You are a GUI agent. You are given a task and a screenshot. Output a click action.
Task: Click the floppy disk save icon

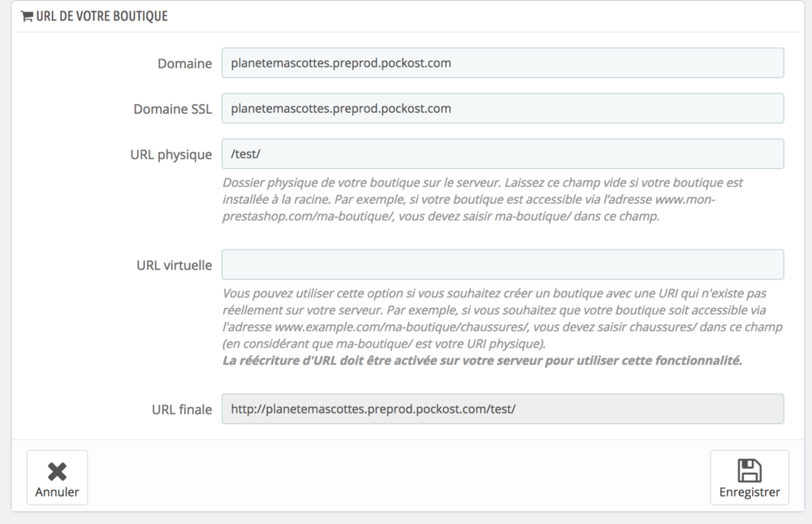(x=749, y=470)
